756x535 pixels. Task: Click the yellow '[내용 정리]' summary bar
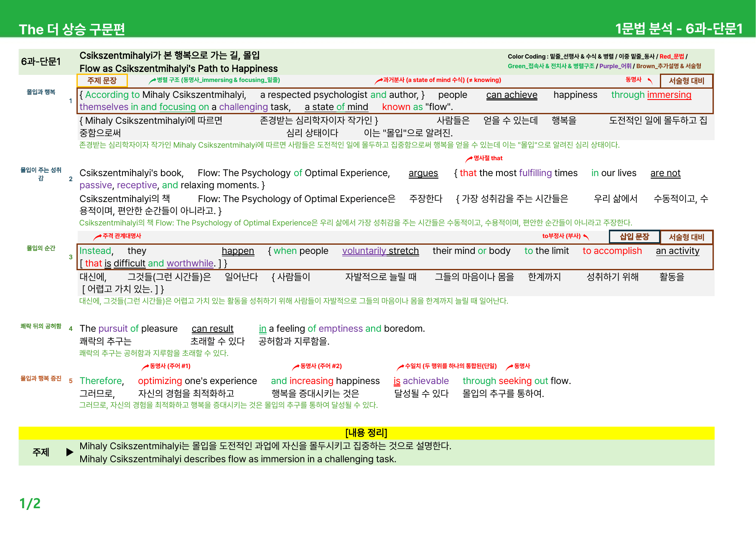[367, 433]
